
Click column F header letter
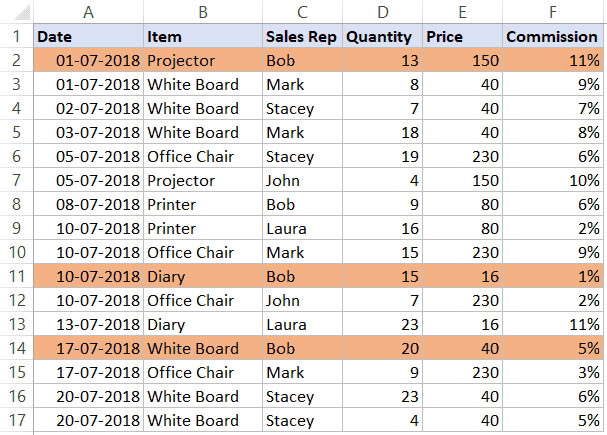552,12
